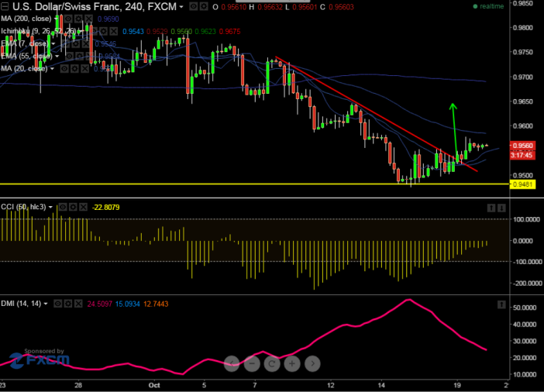Expand the CCI (50, hlc3) dropdown arrow

[x=50, y=207]
